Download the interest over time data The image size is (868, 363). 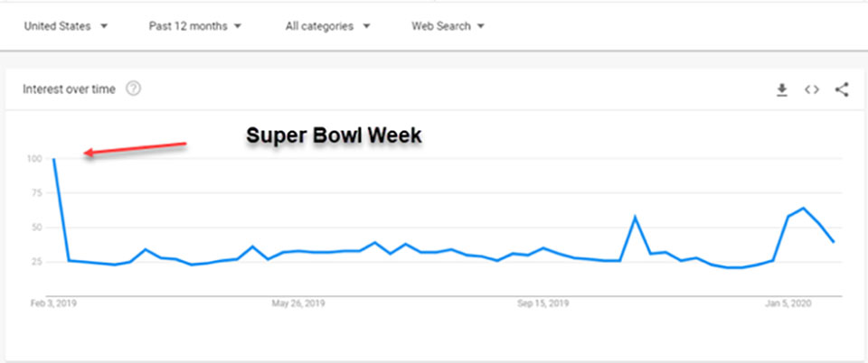pos(781,89)
